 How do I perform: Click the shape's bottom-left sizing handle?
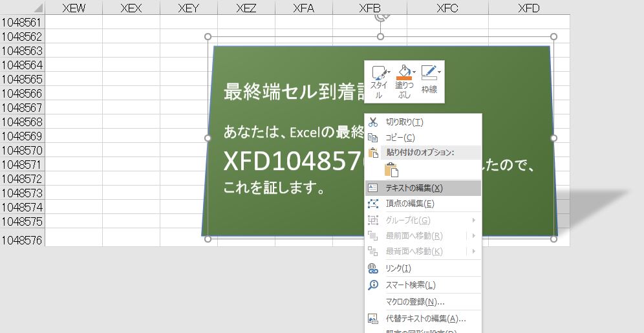click(x=208, y=239)
